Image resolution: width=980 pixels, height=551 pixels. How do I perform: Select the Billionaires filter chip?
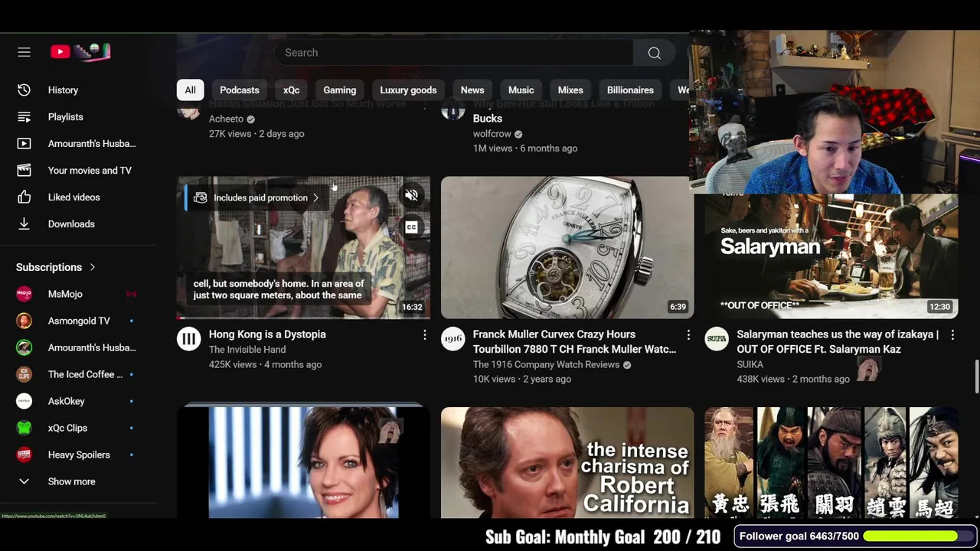coord(630,90)
